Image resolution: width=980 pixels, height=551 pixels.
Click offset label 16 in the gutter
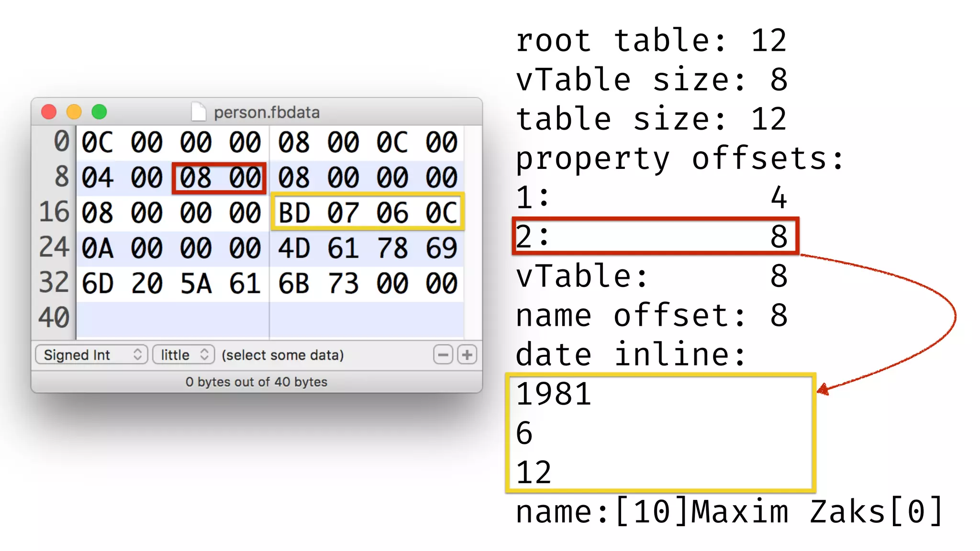pyautogui.click(x=54, y=212)
